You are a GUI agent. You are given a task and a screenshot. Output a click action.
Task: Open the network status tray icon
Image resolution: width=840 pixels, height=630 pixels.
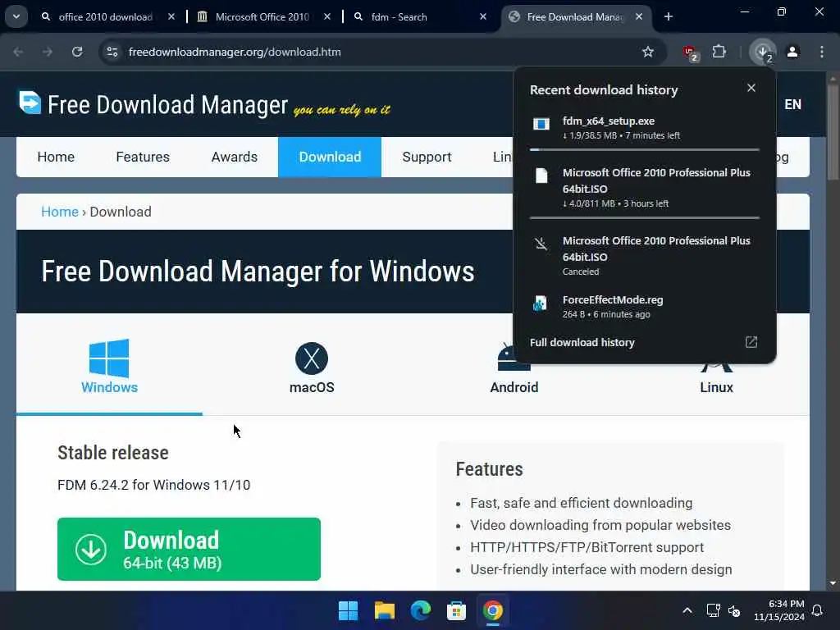tap(713, 610)
